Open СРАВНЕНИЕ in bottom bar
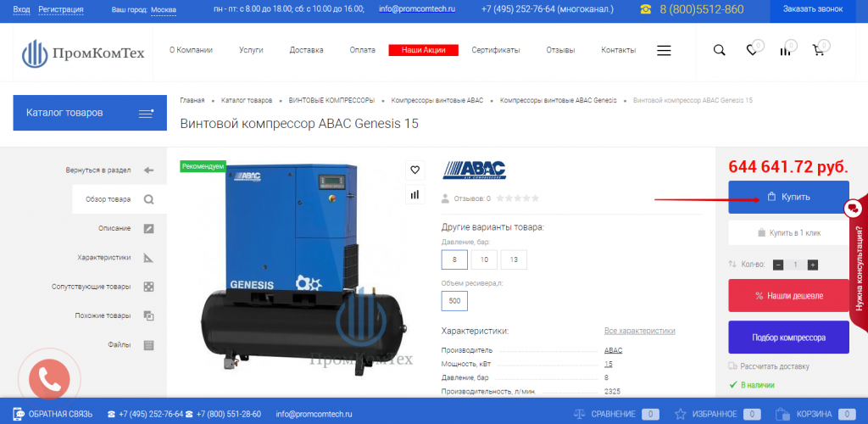The height and width of the screenshot is (424, 868). coord(615,414)
